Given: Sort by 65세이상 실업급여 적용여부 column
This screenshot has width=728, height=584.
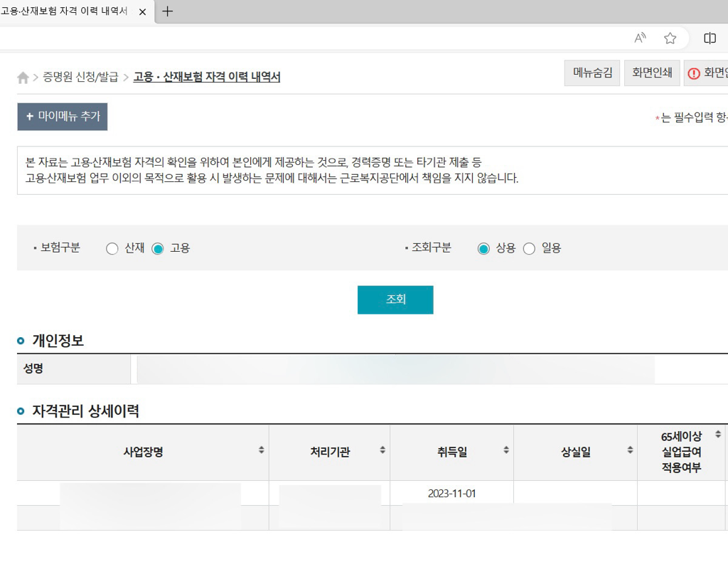Looking at the screenshot, I should pos(718,435).
